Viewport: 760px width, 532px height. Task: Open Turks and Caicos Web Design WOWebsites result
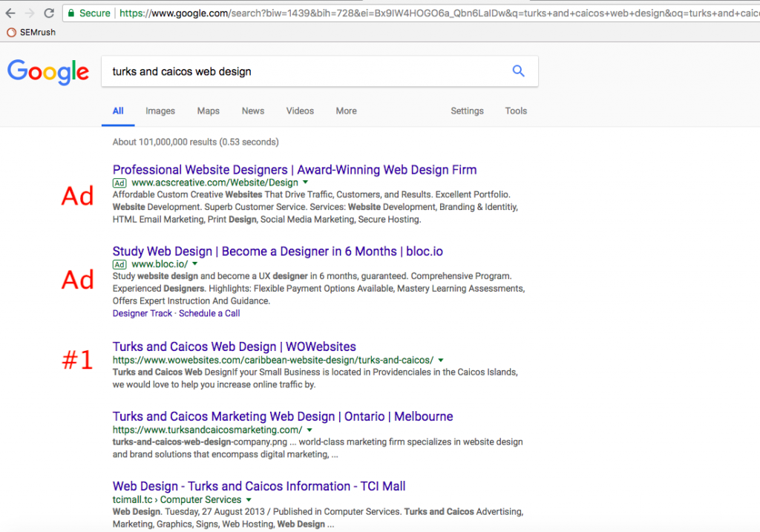tap(234, 347)
